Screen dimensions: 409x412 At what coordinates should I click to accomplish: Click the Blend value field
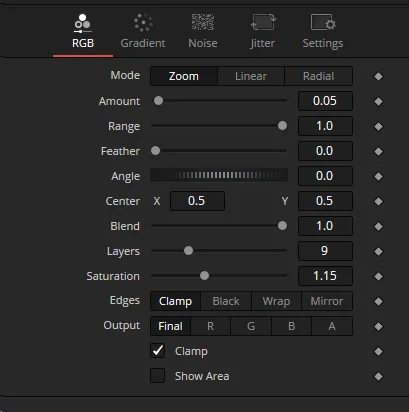click(325, 226)
